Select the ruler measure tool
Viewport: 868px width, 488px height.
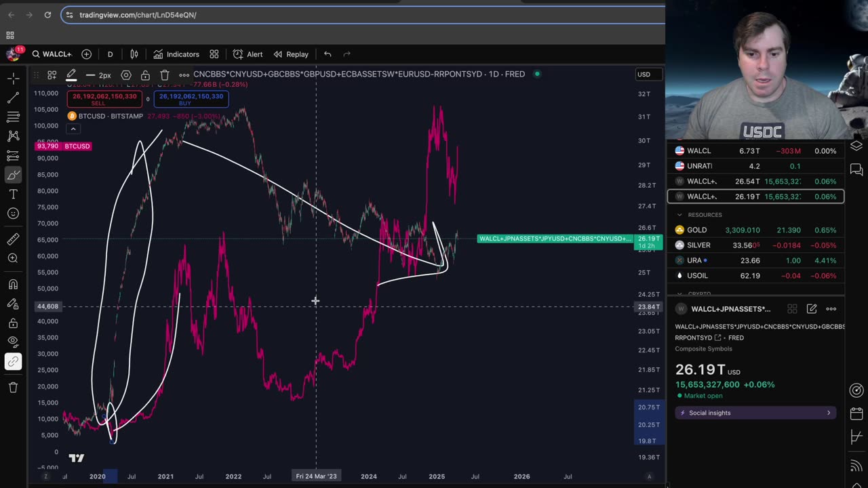coord(13,239)
